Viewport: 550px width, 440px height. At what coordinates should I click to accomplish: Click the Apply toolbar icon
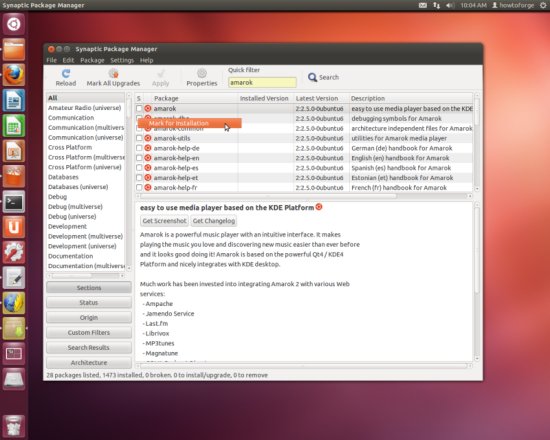tap(161, 73)
